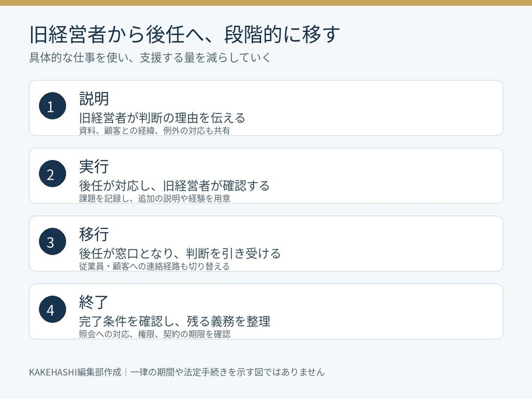Click the line 完了条件を確認し、残る義務を整理
The width and height of the screenshot is (532, 399).
coord(175,322)
